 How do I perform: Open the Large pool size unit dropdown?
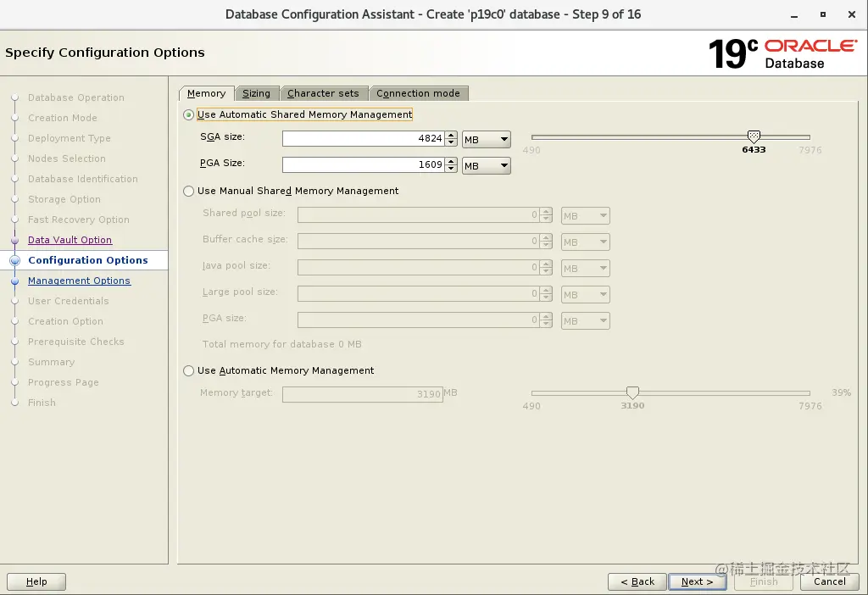click(586, 294)
